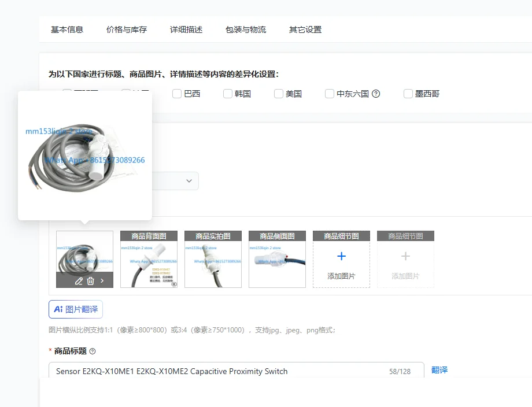The width and height of the screenshot is (532, 407).
Task: Click the enlarged product preview image
Action: coord(85,156)
